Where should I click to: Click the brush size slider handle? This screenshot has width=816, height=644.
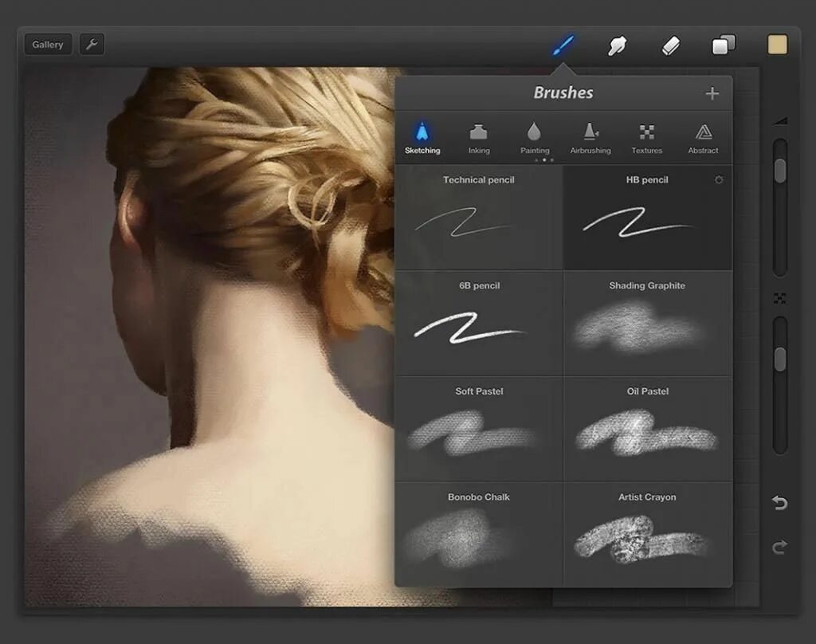coord(780,171)
